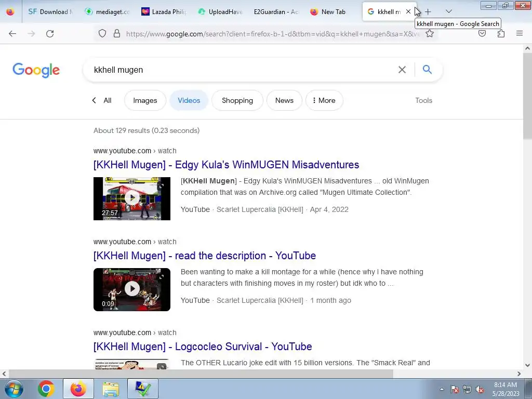Filter results by News
The height and width of the screenshot is (399, 532).
tap(284, 100)
